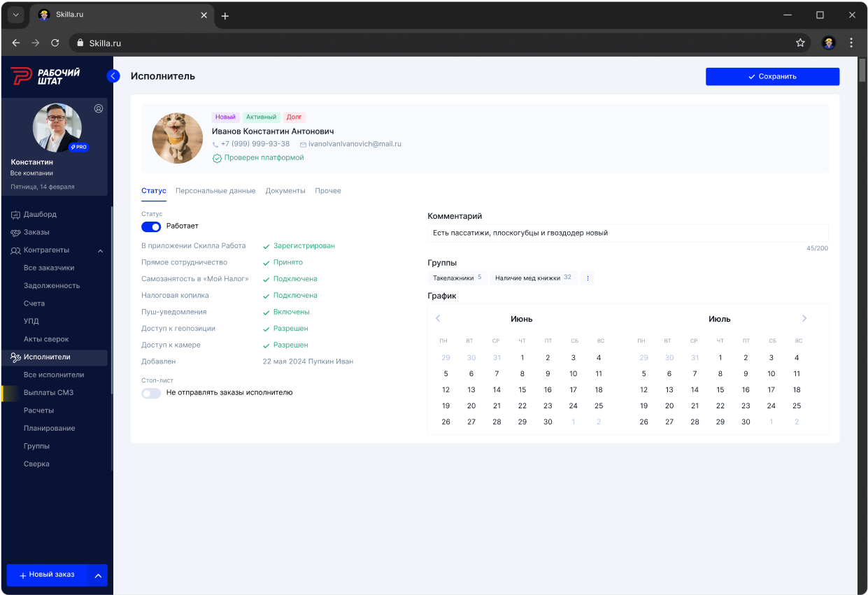Viewport: 868px width, 595px height.
Task: Toggle off Не отправлять заказы исполнителю
Action: tap(150, 393)
